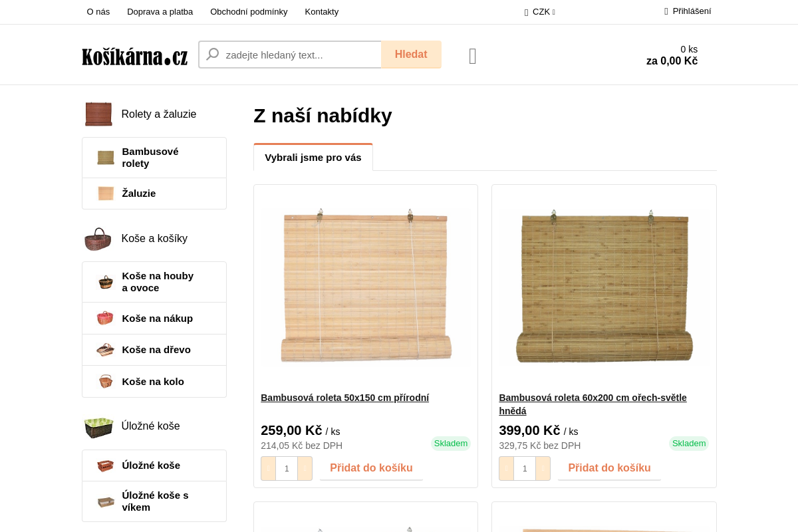Expand the CZK currency dropdown

pos(541,12)
